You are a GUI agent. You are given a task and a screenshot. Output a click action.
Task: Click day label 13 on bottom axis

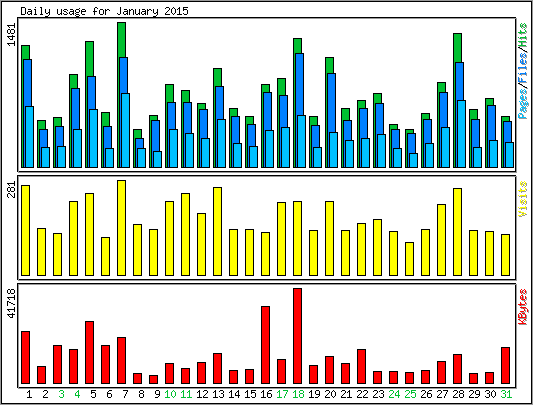(218, 394)
